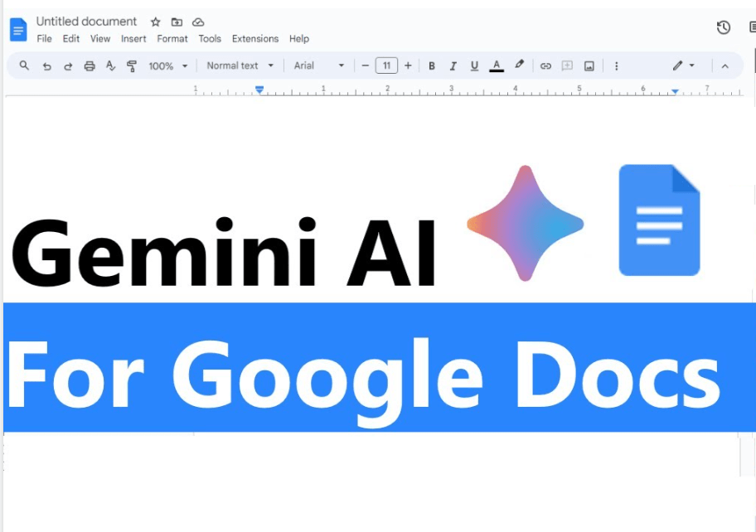Open the 100% zoom dropdown

168,66
